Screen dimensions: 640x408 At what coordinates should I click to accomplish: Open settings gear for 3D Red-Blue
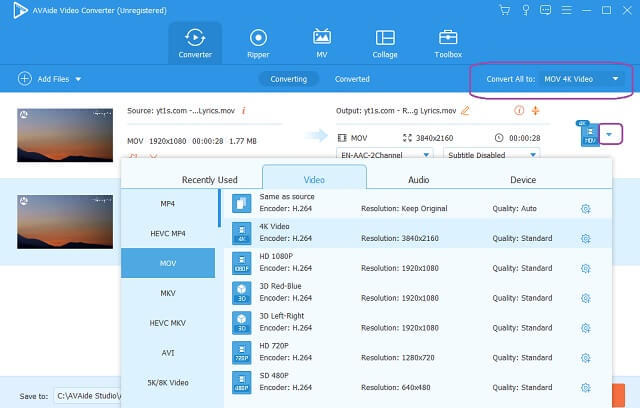(x=586, y=298)
